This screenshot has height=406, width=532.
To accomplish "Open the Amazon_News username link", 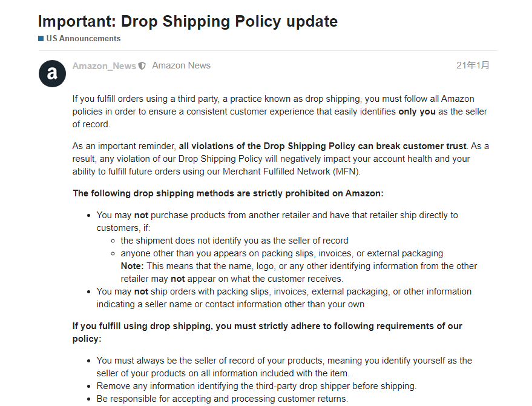I will (x=104, y=66).
